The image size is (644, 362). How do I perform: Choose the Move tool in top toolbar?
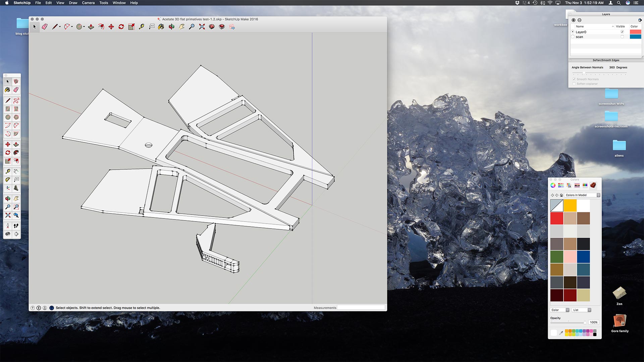tap(111, 27)
